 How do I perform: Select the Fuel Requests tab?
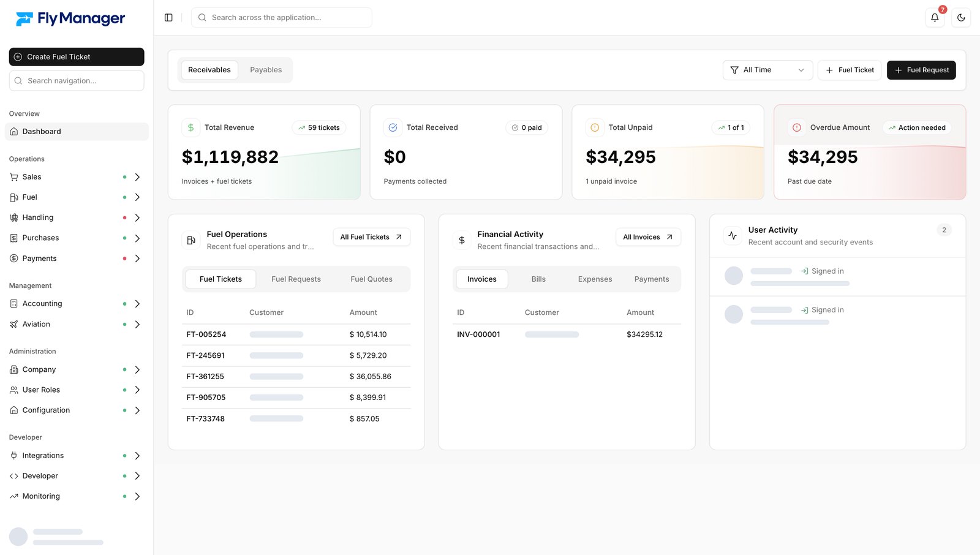point(296,279)
